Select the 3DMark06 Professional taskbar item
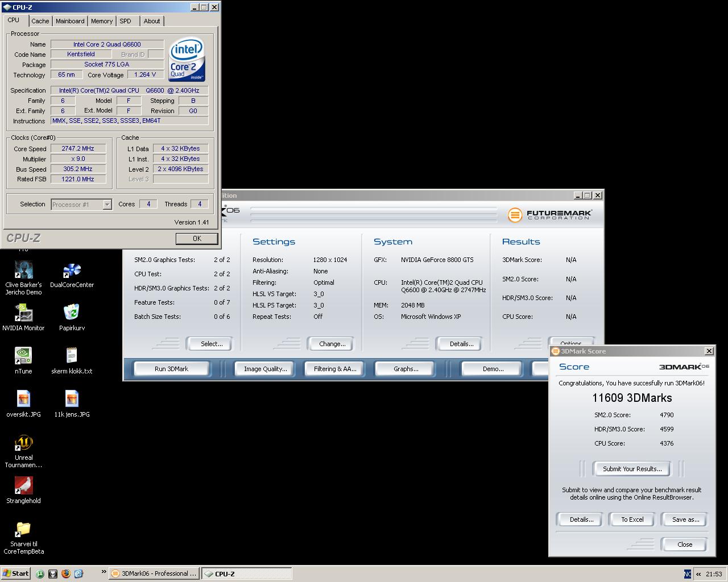The height and width of the screenshot is (582, 728). [154, 573]
